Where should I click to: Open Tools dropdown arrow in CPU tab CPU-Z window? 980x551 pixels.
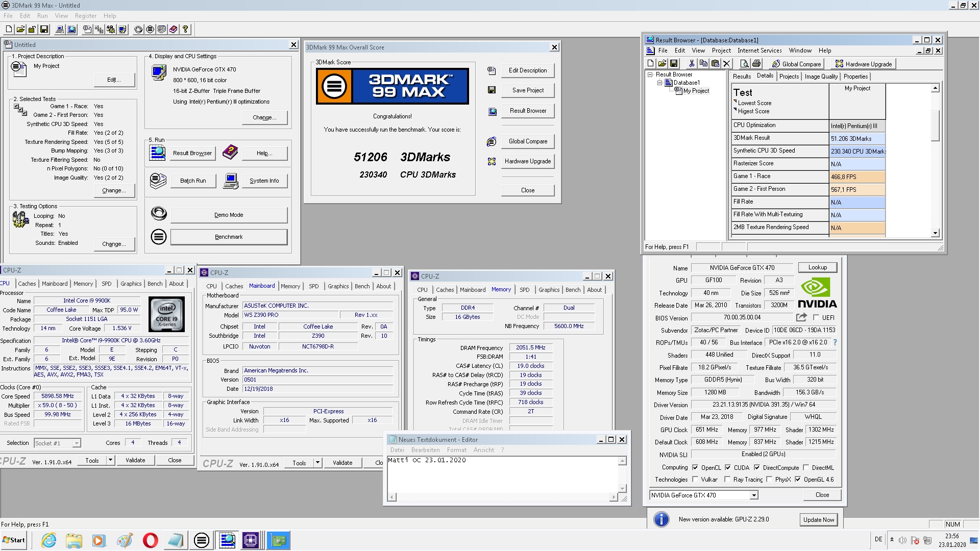(110, 460)
